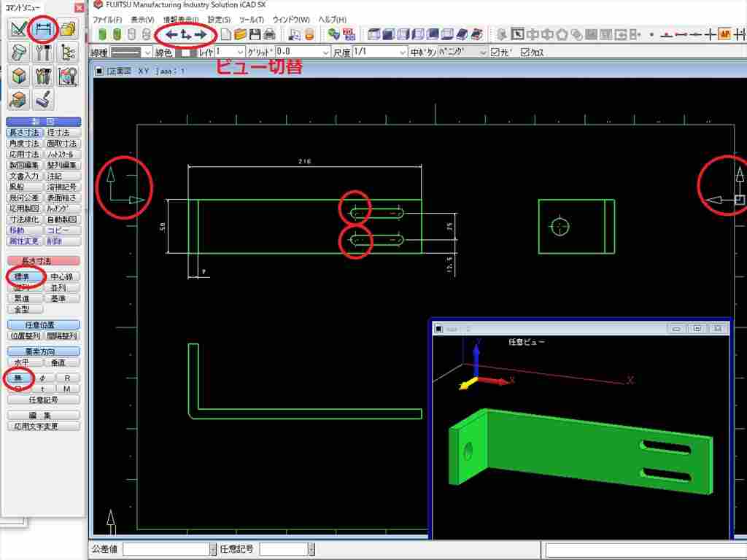Click the 線色 color swatch
This screenshot has width=747, height=560.
coord(186,52)
